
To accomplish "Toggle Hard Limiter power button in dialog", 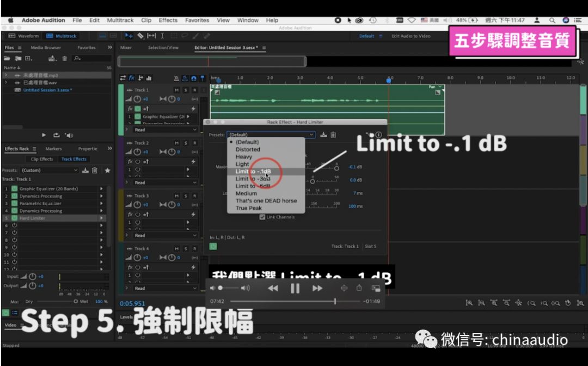I will tap(213, 246).
